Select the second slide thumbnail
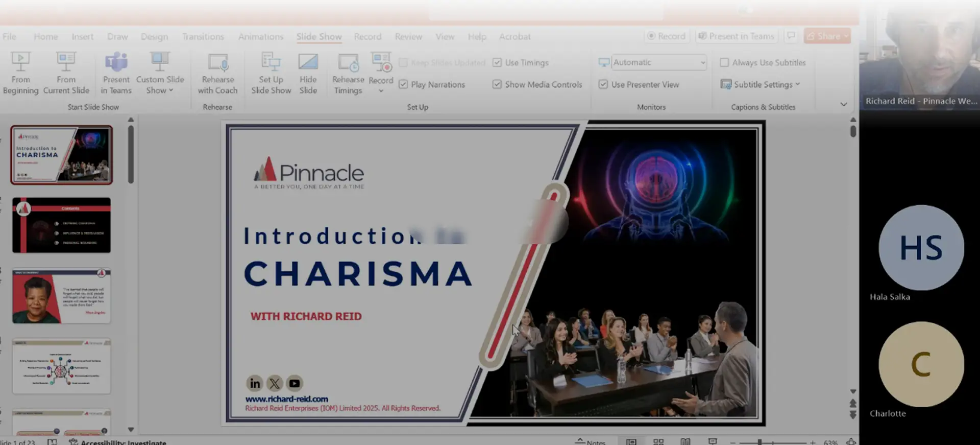The image size is (980, 445). 61,225
